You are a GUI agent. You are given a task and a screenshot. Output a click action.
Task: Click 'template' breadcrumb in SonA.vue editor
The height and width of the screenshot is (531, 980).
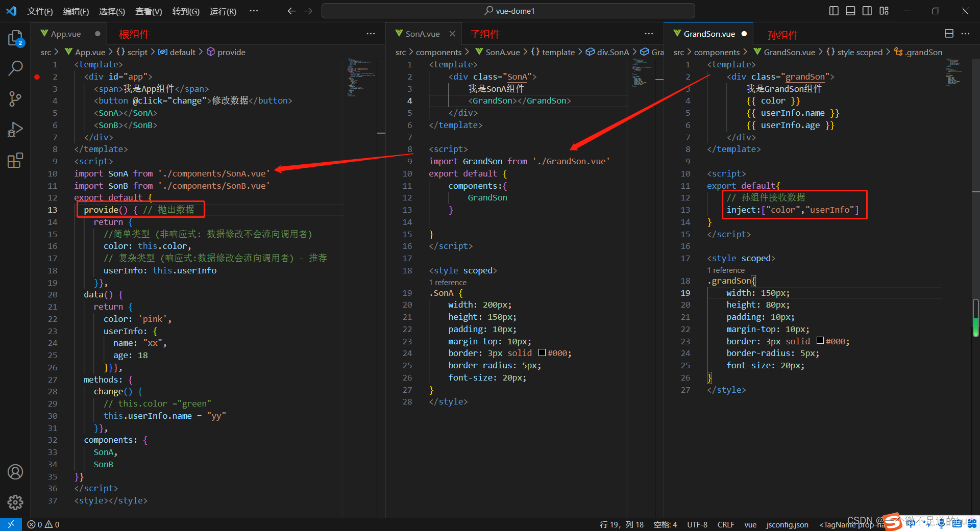(x=553, y=52)
